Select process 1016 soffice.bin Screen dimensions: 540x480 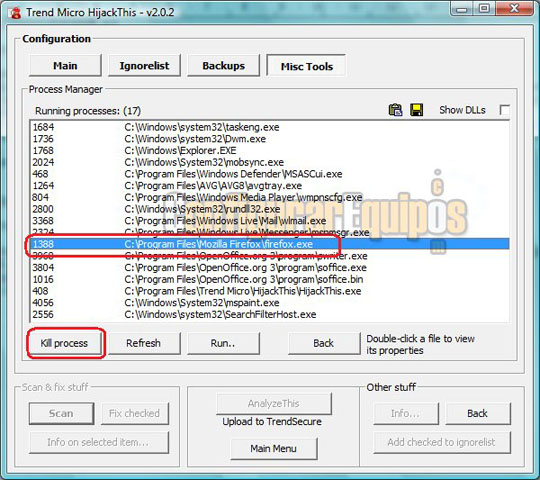[x=269, y=279]
